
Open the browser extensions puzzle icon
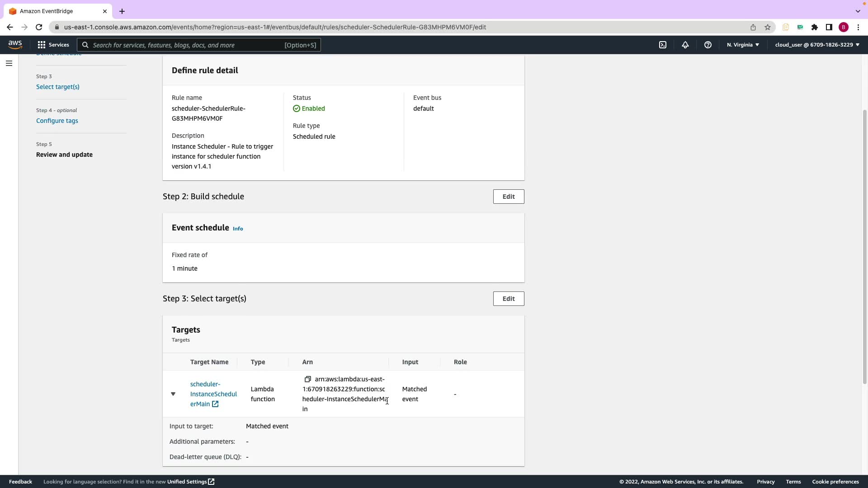click(815, 27)
